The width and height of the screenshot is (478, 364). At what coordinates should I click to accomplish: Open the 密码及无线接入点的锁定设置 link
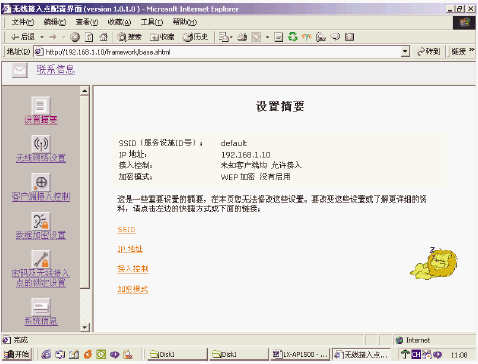click(x=41, y=278)
